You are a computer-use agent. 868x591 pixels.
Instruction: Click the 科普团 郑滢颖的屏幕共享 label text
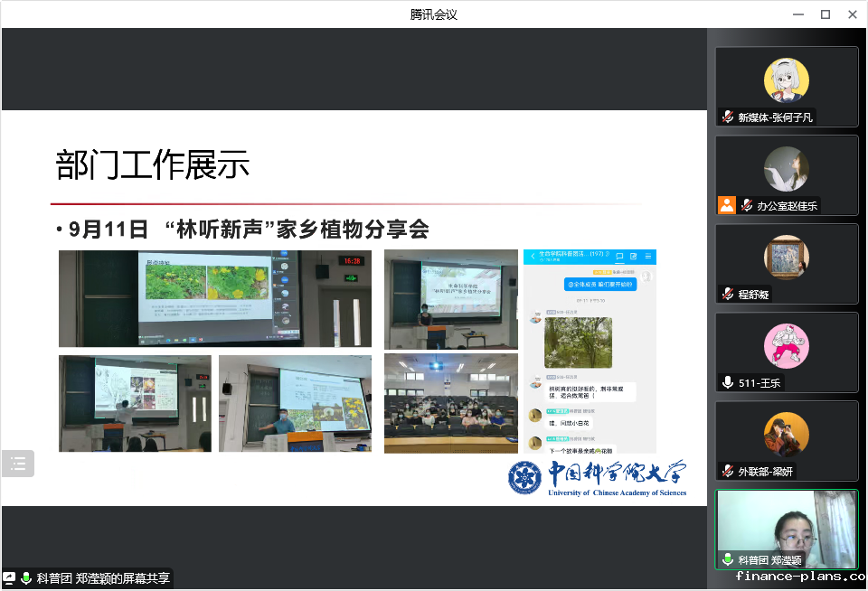103,578
